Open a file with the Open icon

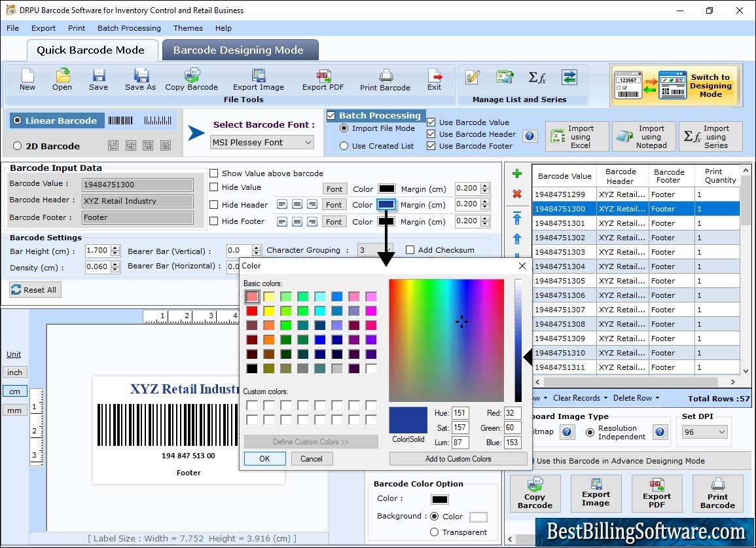click(x=62, y=79)
